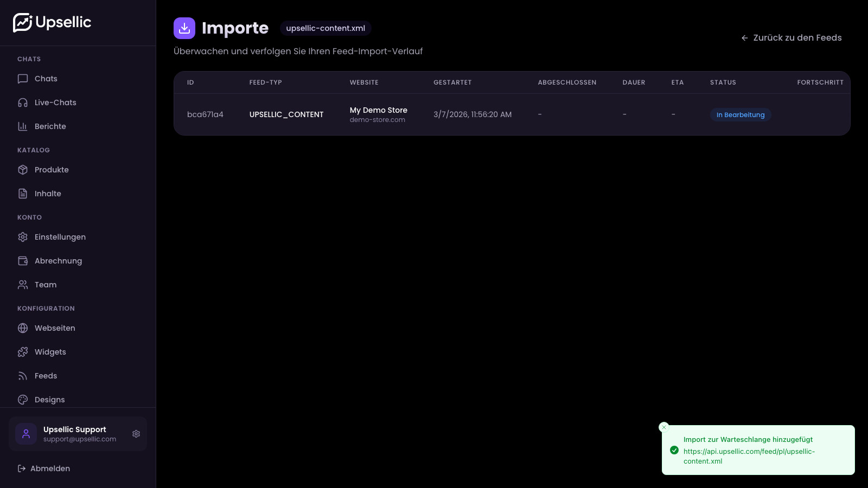Viewport: 868px width, 488px height.
Task: Select the Team sidebar entry
Action: point(45,284)
